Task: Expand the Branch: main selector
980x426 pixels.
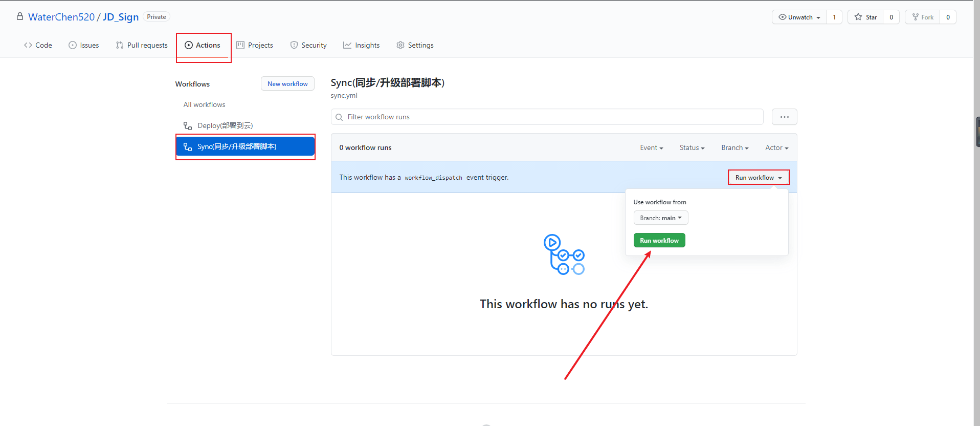Action: pos(660,218)
